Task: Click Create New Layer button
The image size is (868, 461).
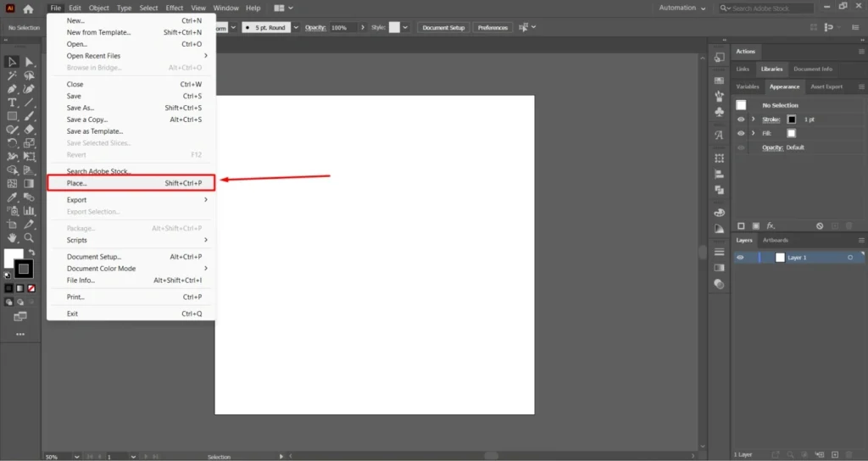Action: pyautogui.click(x=835, y=454)
